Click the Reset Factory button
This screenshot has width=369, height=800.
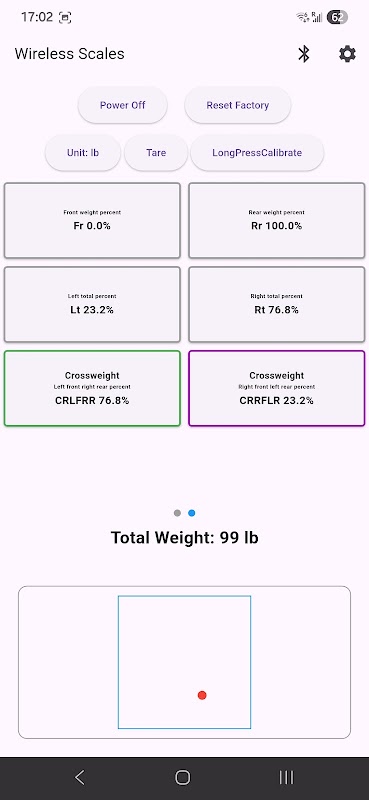[238, 105]
